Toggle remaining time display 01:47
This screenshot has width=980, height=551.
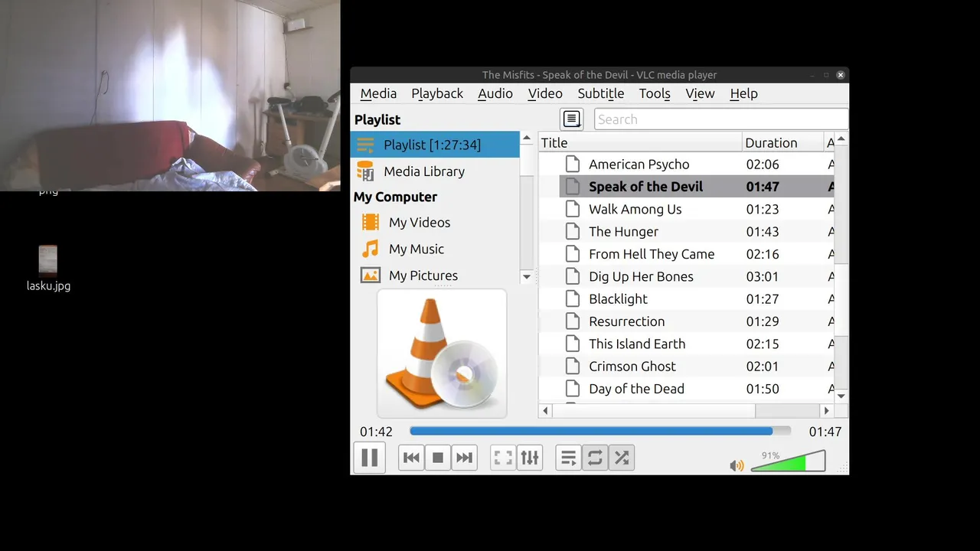[x=825, y=432]
